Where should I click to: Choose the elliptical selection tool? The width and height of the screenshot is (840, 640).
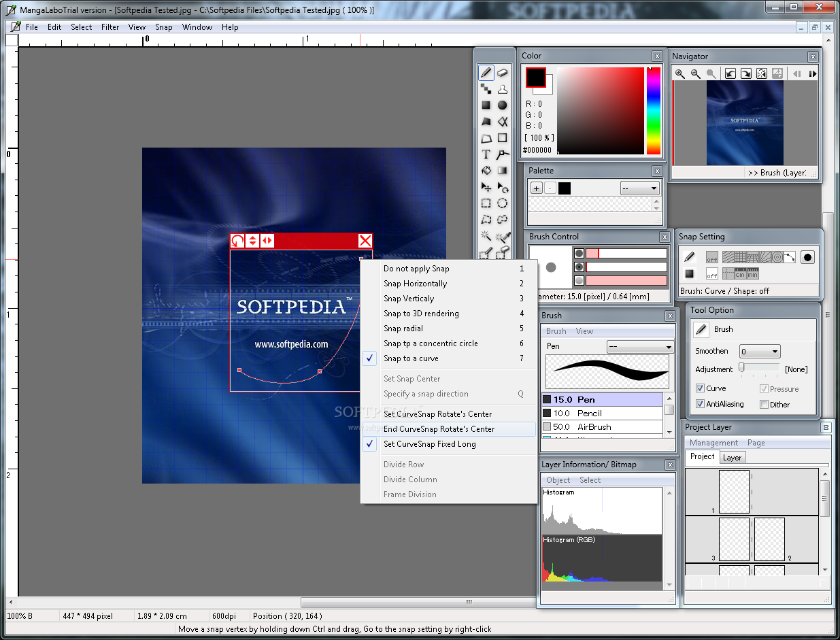(503, 203)
